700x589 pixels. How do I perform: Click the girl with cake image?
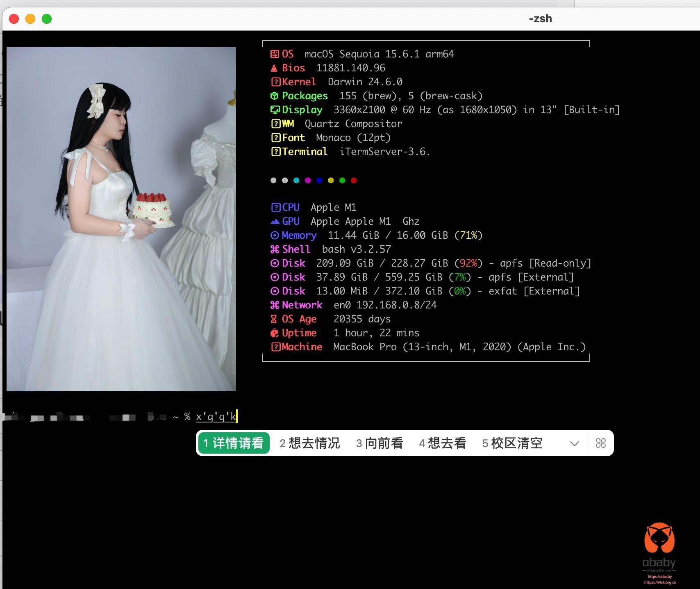click(121, 219)
